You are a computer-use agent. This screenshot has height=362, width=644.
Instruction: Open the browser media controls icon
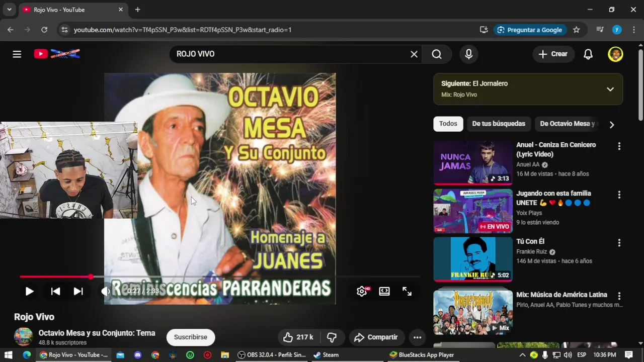click(x=600, y=30)
